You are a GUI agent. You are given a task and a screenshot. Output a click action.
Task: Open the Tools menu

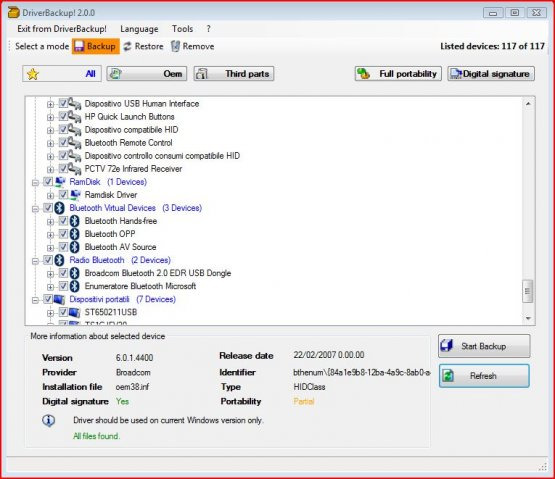pyautogui.click(x=182, y=29)
